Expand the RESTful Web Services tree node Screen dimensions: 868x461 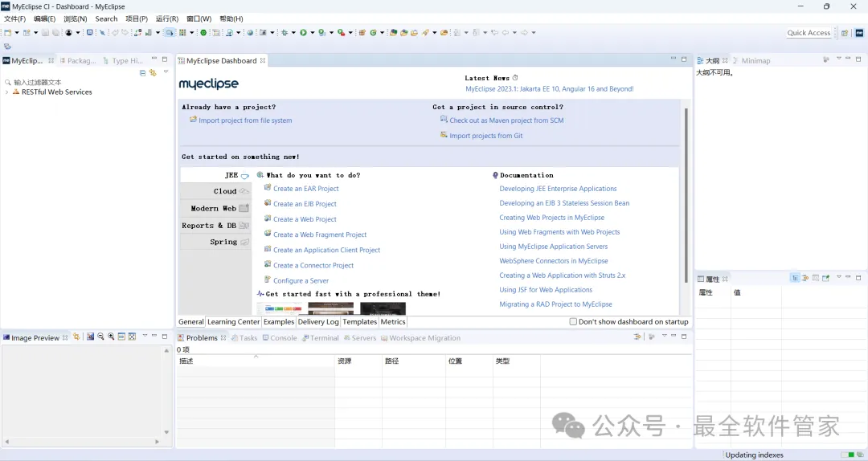tap(6, 92)
